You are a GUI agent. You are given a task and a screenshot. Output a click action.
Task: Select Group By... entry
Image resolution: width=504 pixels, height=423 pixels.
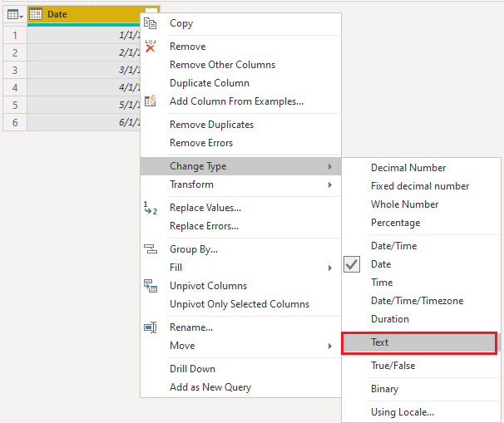pos(240,249)
